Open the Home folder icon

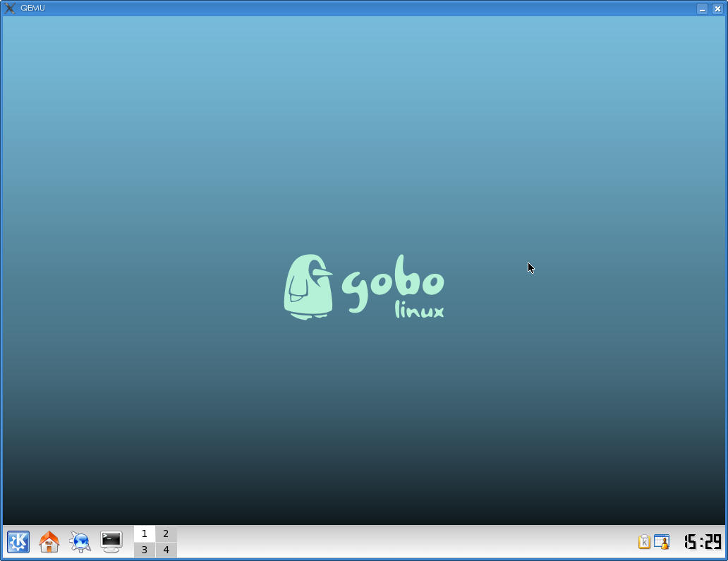[x=49, y=542]
